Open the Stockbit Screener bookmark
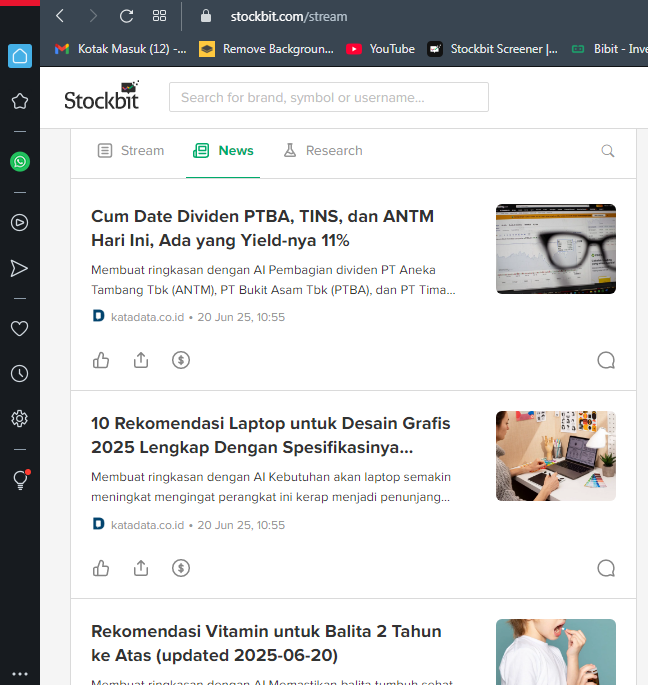The width and height of the screenshot is (648, 685). pyautogui.click(x=492, y=49)
